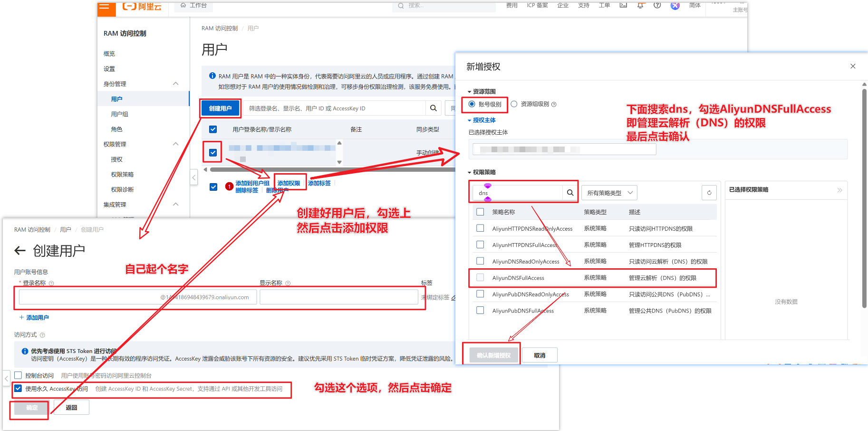The width and height of the screenshot is (868, 431).
Task: Focus the dns policy search field
Action: tap(518, 193)
